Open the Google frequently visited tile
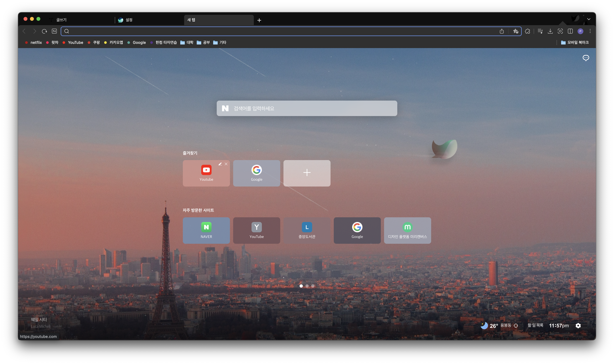 [x=357, y=230]
